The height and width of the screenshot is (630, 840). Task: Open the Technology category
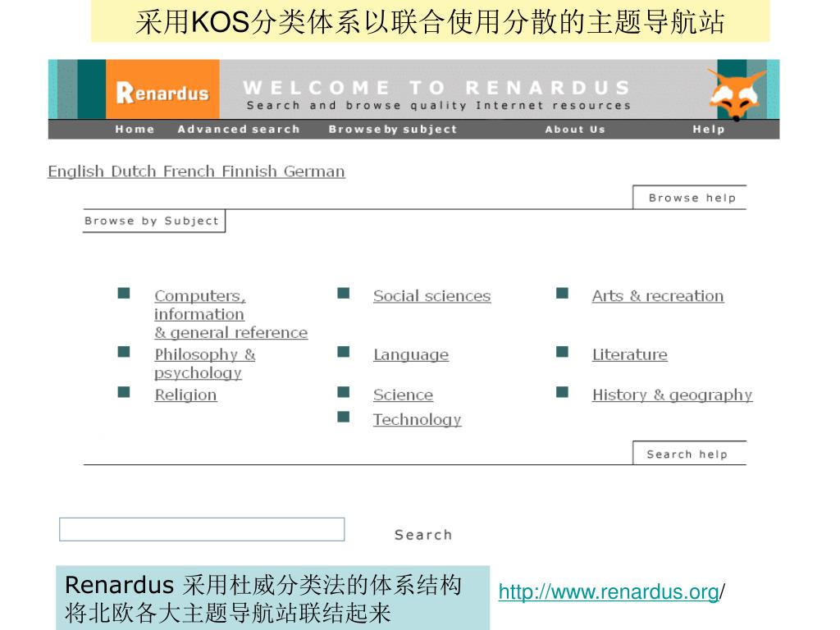click(x=418, y=419)
